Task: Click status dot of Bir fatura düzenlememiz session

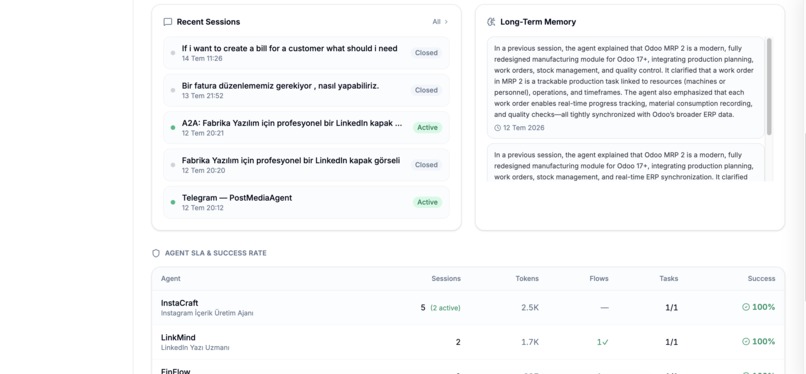Action: (173, 90)
